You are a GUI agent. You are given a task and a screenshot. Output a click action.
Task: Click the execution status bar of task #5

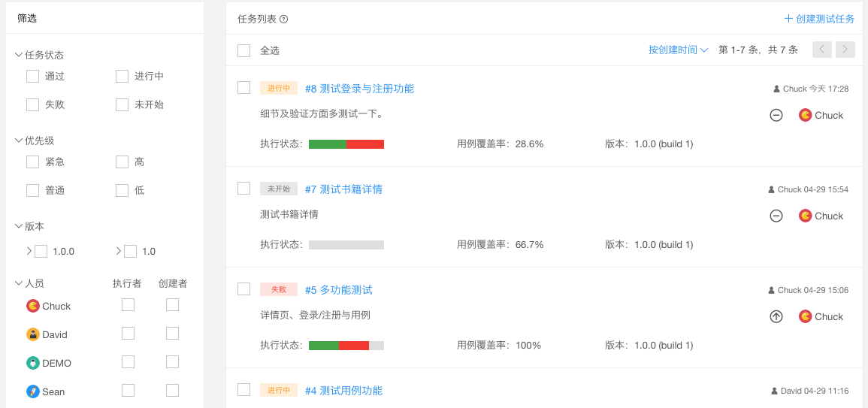point(346,346)
